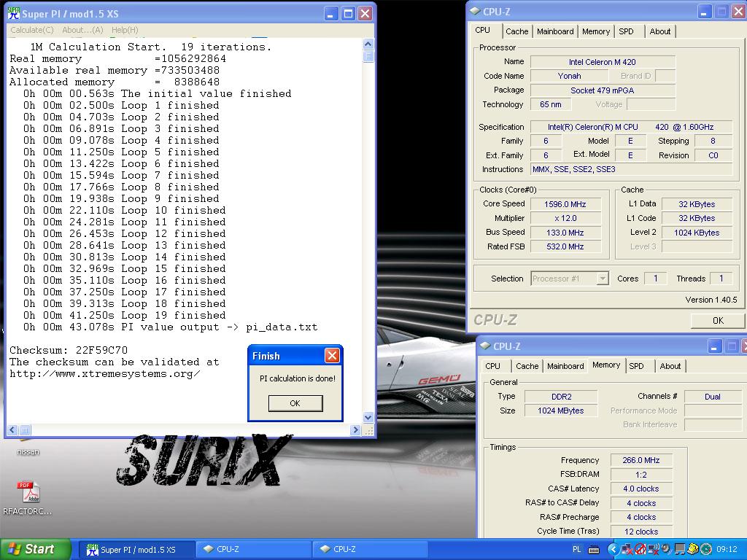Click the Bus Speed value 133.0 MHz
Viewport: 747px width, 560px height.
point(565,233)
